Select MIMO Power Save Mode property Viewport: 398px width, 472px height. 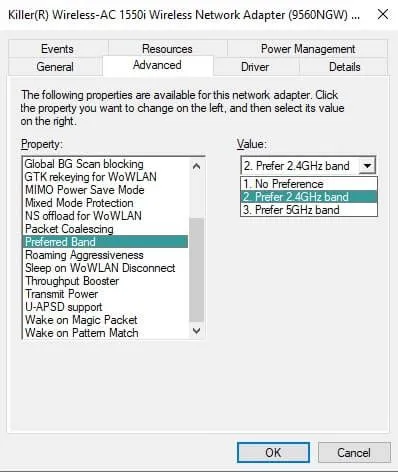85,190
